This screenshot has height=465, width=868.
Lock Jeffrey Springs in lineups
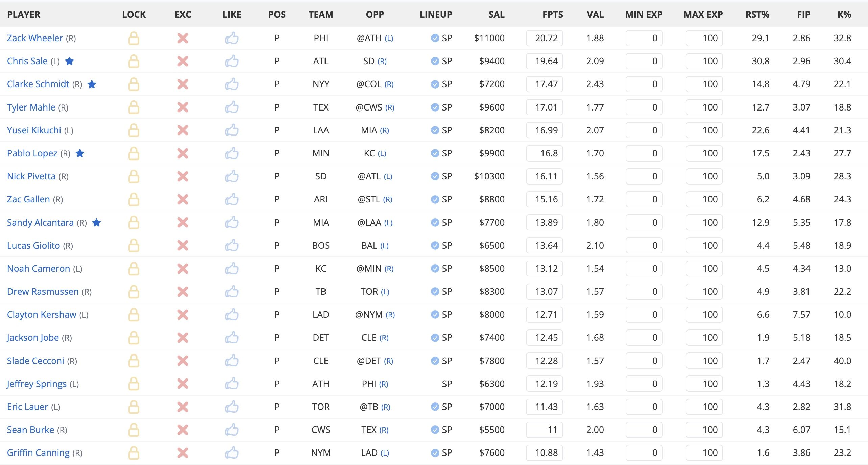click(134, 384)
